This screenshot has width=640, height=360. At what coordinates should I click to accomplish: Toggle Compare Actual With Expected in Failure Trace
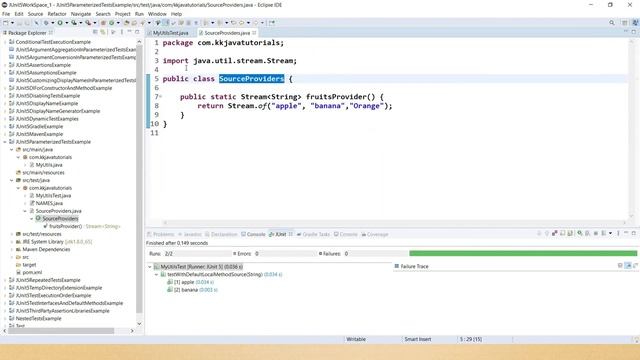pyautogui.click(x=636, y=266)
